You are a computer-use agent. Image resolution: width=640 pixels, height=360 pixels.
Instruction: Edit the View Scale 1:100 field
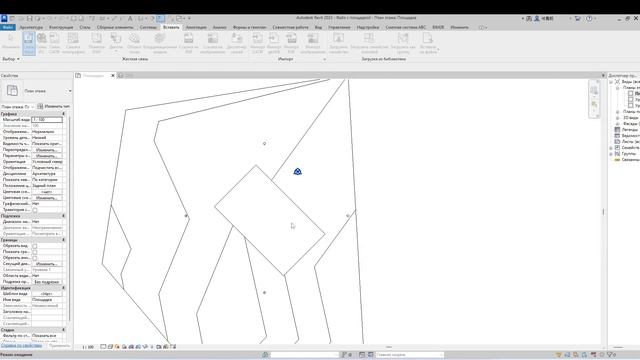(47, 120)
